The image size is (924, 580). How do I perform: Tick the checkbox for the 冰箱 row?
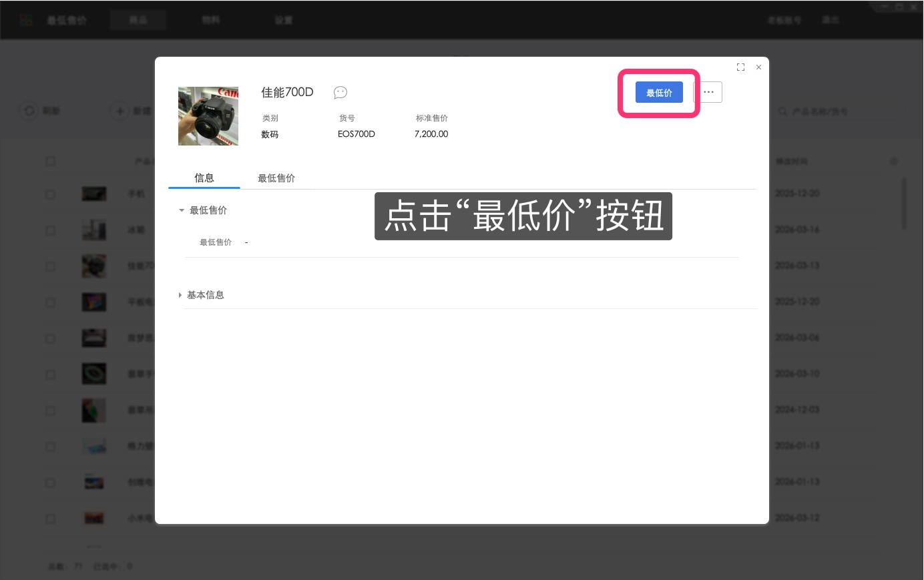(x=50, y=230)
